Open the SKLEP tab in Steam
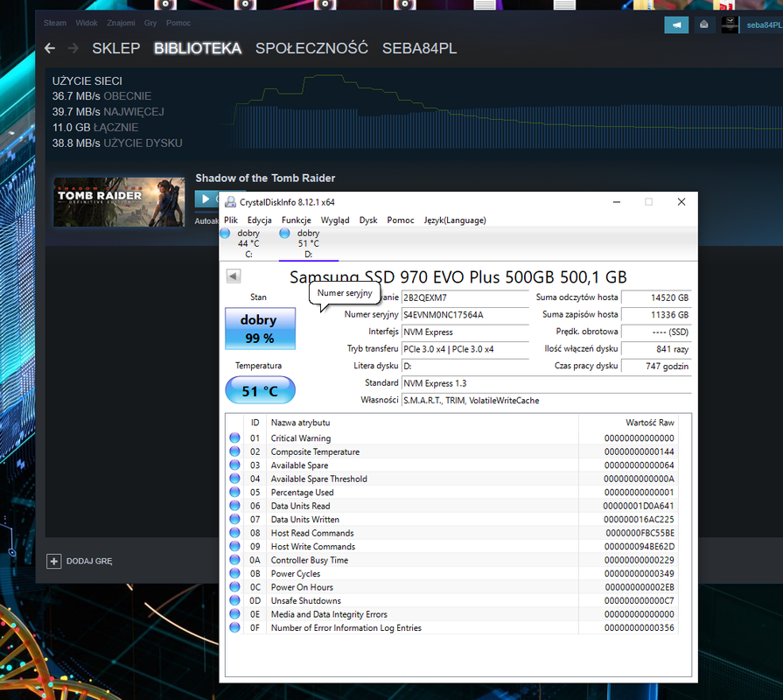Image resolution: width=783 pixels, height=700 pixels. point(115,48)
